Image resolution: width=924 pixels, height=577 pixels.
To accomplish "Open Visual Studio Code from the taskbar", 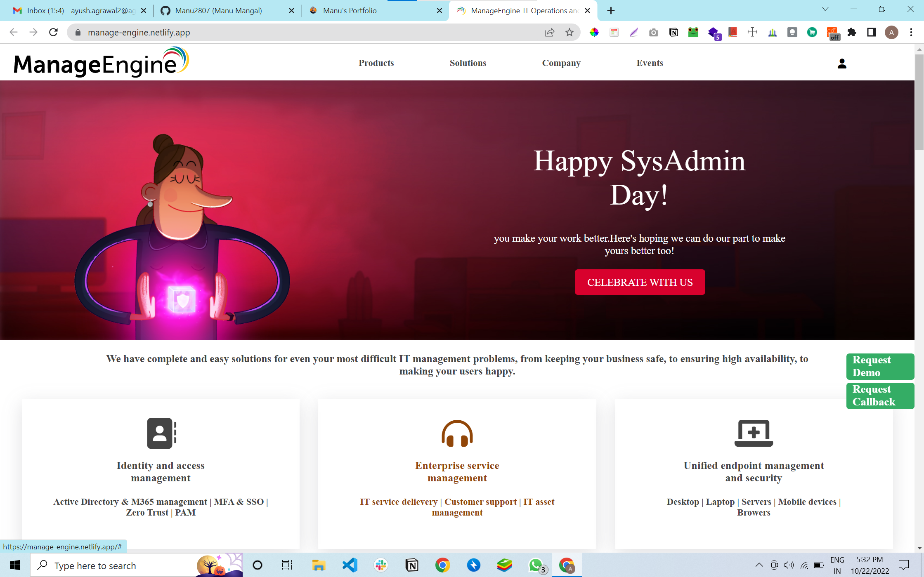I will click(x=350, y=565).
